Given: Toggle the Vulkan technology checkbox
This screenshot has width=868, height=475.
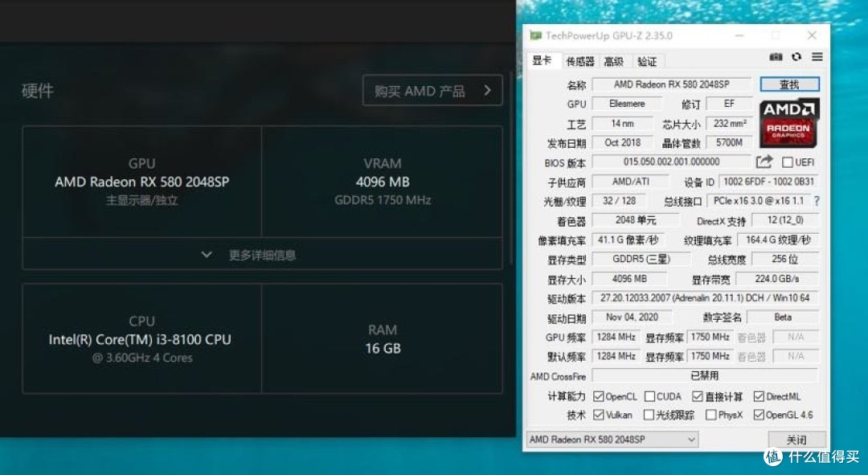Looking at the screenshot, I should [596, 415].
